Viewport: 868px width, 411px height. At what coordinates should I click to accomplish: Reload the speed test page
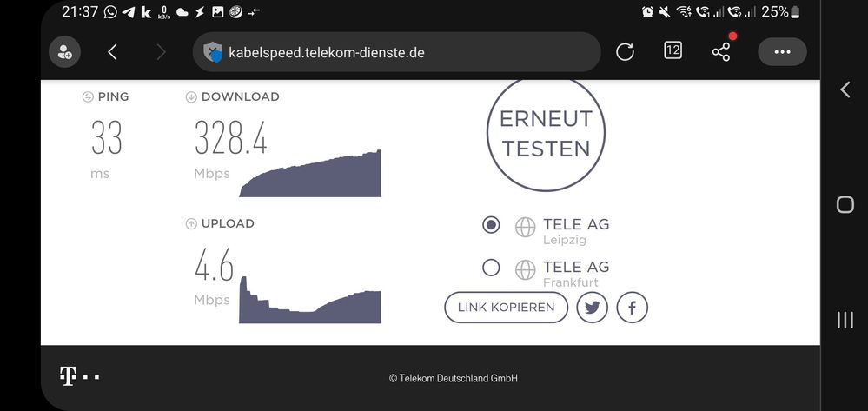625,52
